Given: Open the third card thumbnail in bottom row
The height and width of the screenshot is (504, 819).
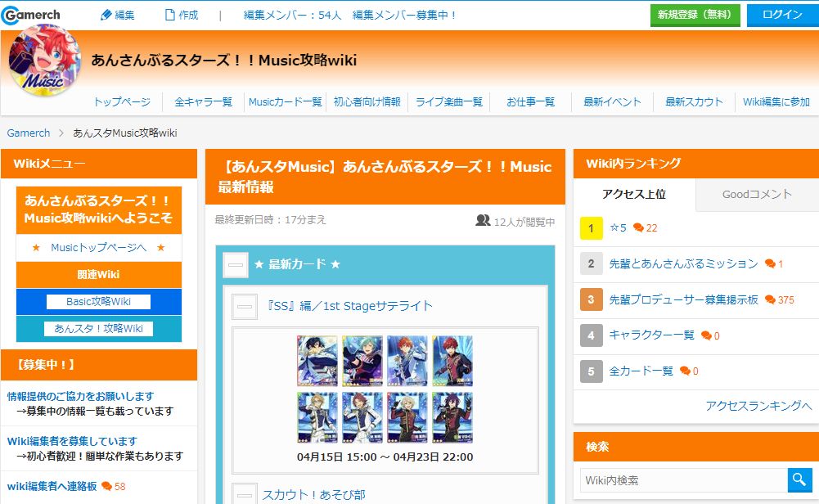Looking at the screenshot, I should tap(407, 418).
